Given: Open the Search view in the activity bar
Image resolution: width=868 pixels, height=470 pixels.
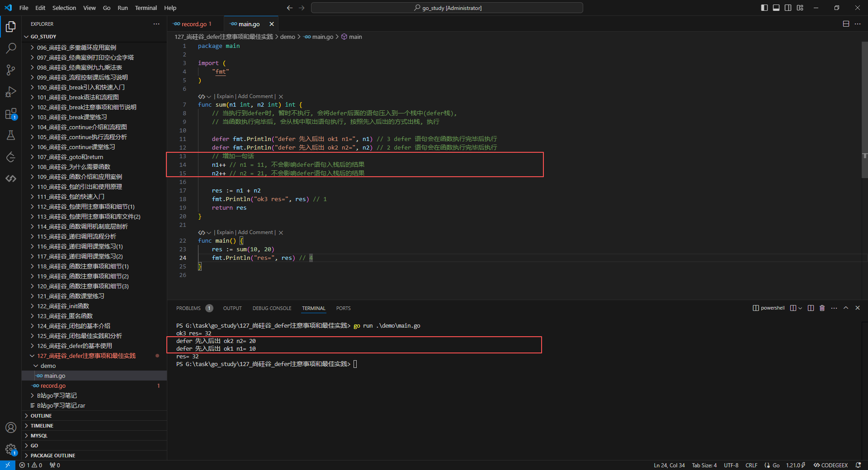Looking at the screenshot, I should click(x=11, y=48).
